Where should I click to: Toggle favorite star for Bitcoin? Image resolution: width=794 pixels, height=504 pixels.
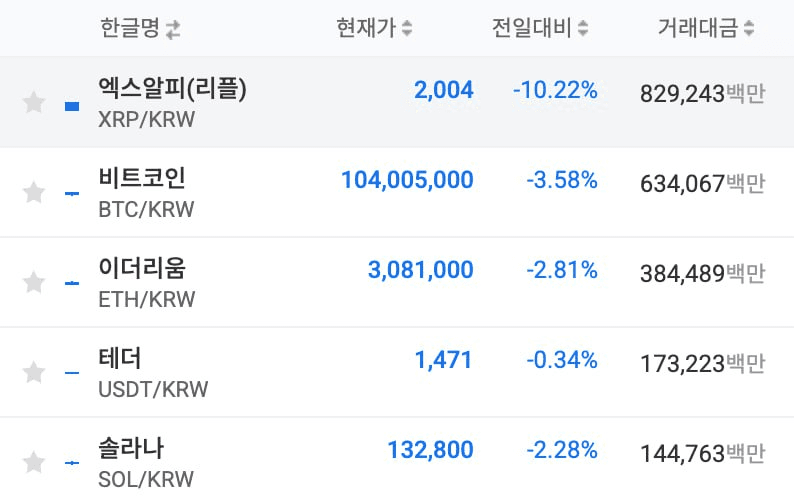click(x=34, y=192)
